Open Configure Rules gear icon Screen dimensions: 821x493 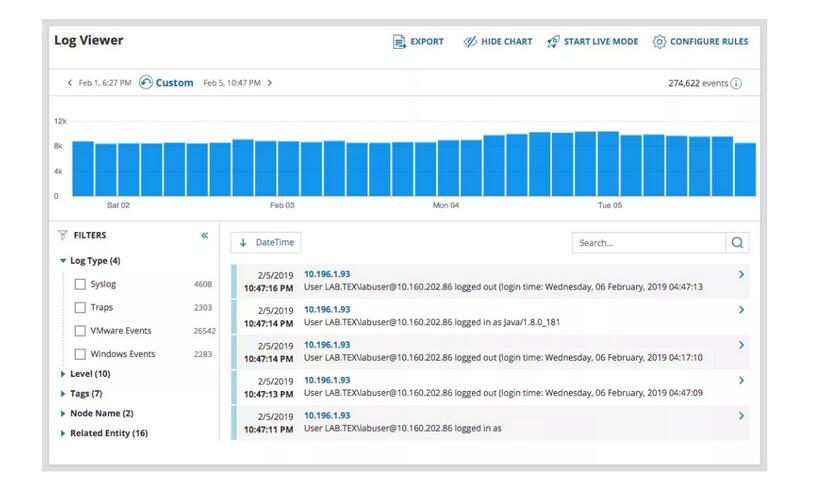click(659, 42)
